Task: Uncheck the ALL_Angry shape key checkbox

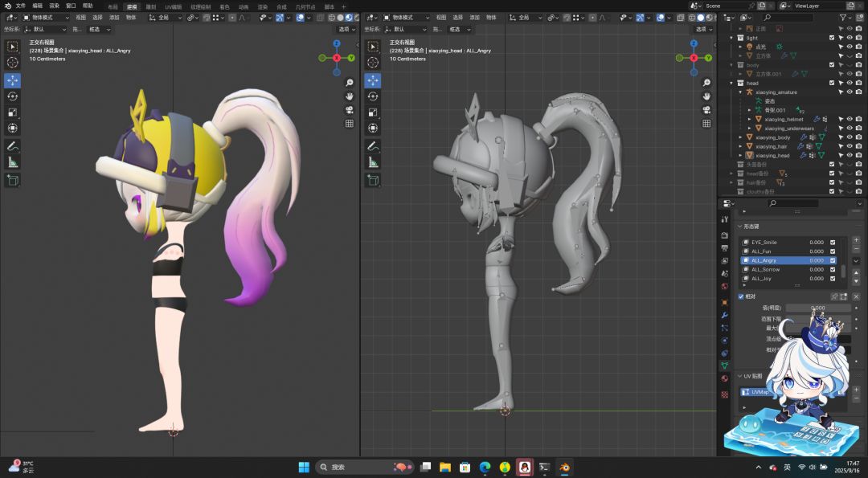Action: (833, 260)
